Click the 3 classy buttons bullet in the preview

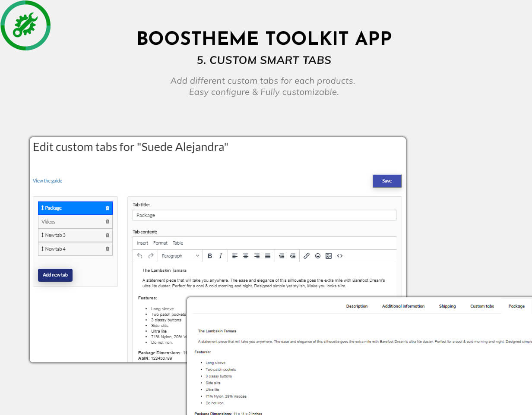(218, 376)
